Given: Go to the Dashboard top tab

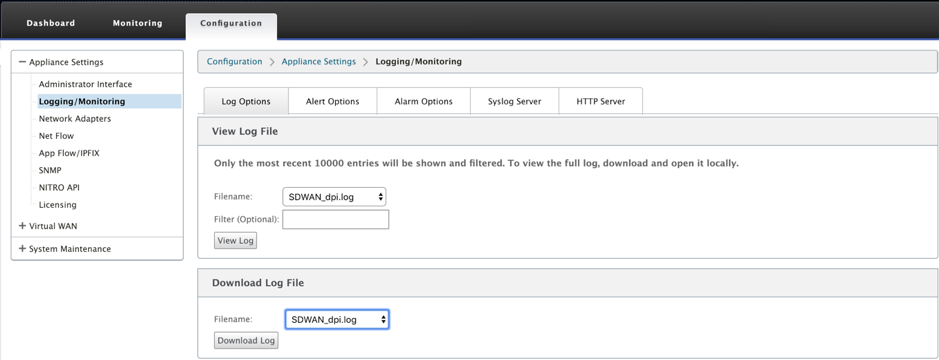Looking at the screenshot, I should point(51,23).
